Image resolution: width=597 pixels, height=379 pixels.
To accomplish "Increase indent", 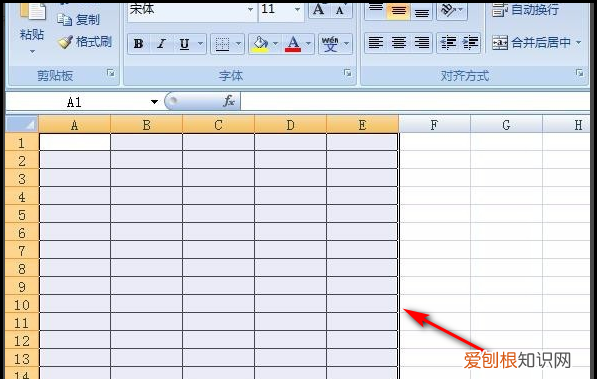I will pos(471,43).
